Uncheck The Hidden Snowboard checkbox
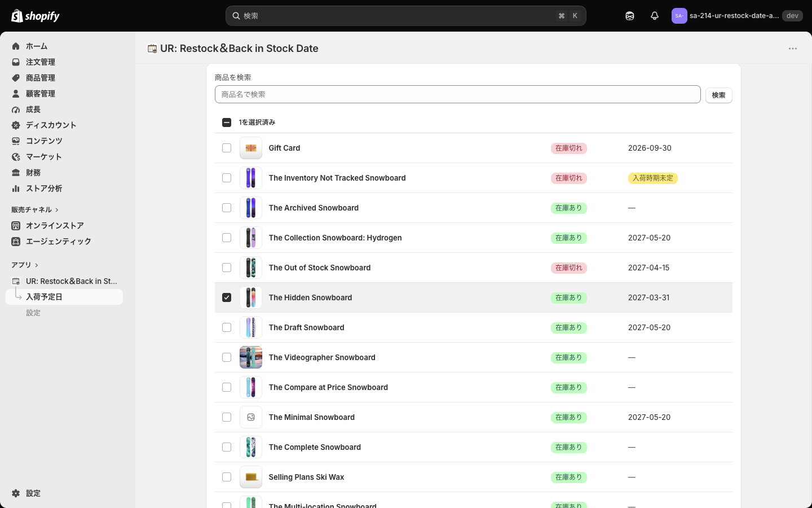The width and height of the screenshot is (812, 508). click(x=227, y=297)
